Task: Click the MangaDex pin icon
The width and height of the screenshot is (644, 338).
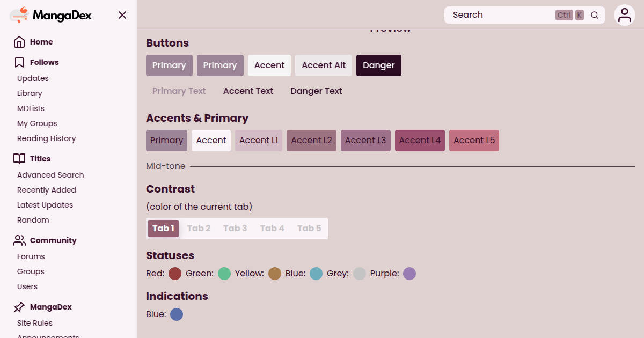Action: [x=19, y=307]
